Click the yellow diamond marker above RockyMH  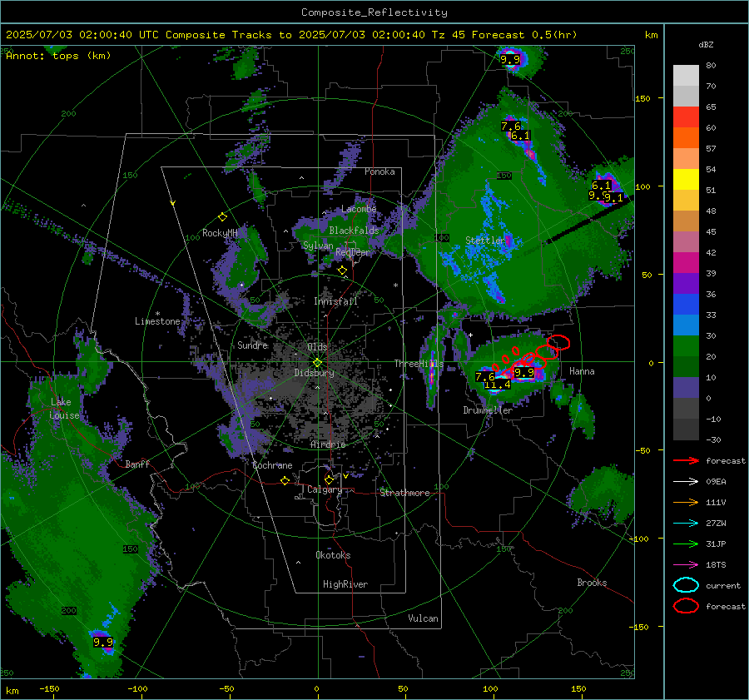tap(222, 217)
